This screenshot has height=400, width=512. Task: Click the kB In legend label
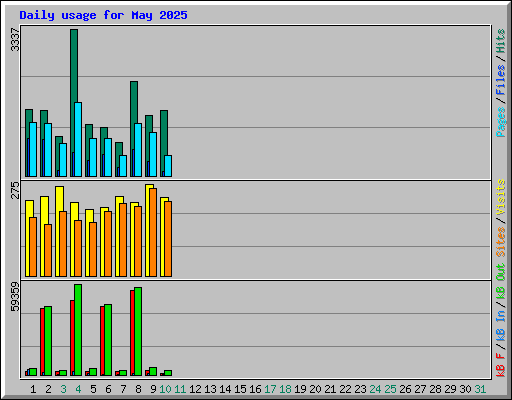pos(501,325)
